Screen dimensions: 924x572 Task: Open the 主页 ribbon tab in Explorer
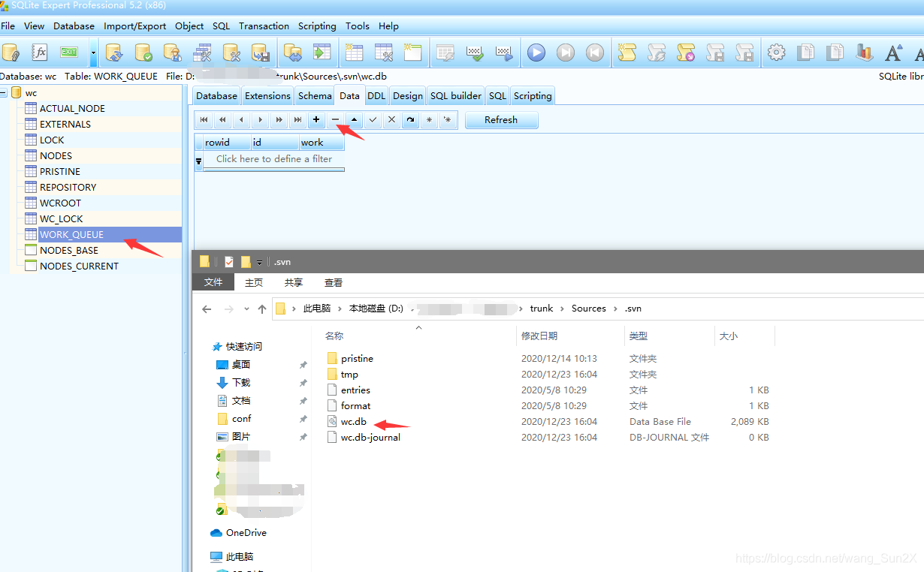click(254, 283)
